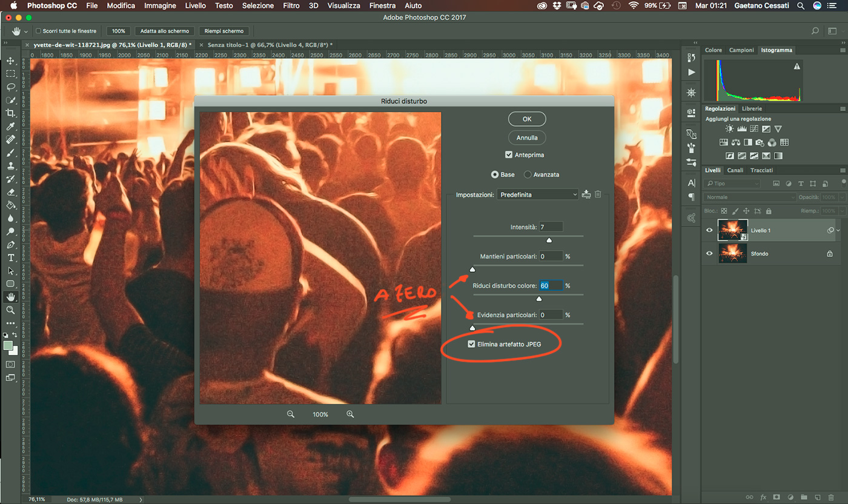The width and height of the screenshot is (848, 504).
Task: Select the Eraser tool
Action: click(x=10, y=192)
